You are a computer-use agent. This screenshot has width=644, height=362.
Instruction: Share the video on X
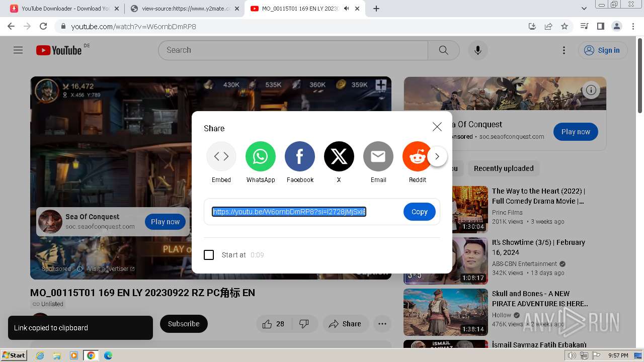click(x=339, y=156)
